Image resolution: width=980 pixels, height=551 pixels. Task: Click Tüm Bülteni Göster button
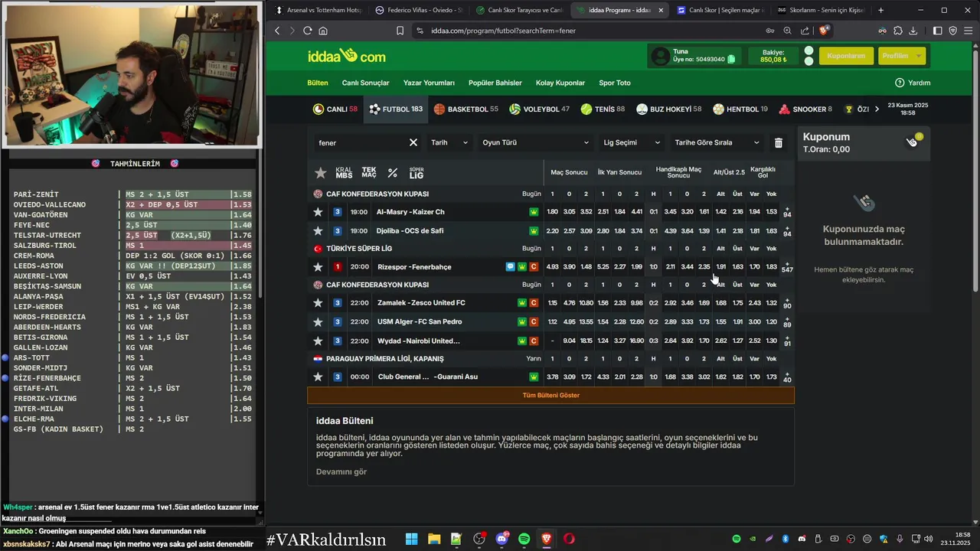(550, 396)
